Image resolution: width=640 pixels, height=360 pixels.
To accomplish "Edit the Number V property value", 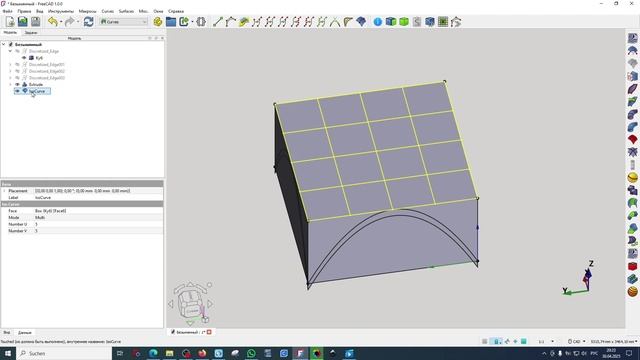I will (x=98, y=231).
